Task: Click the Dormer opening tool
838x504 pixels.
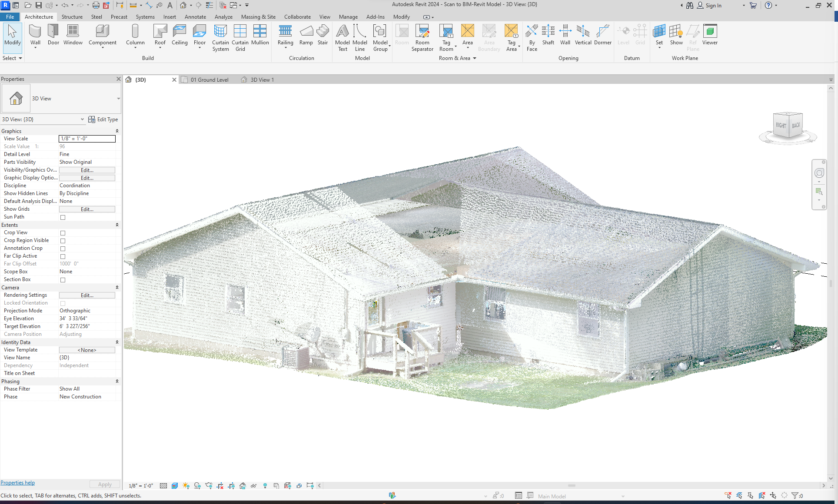Action: [x=602, y=35]
